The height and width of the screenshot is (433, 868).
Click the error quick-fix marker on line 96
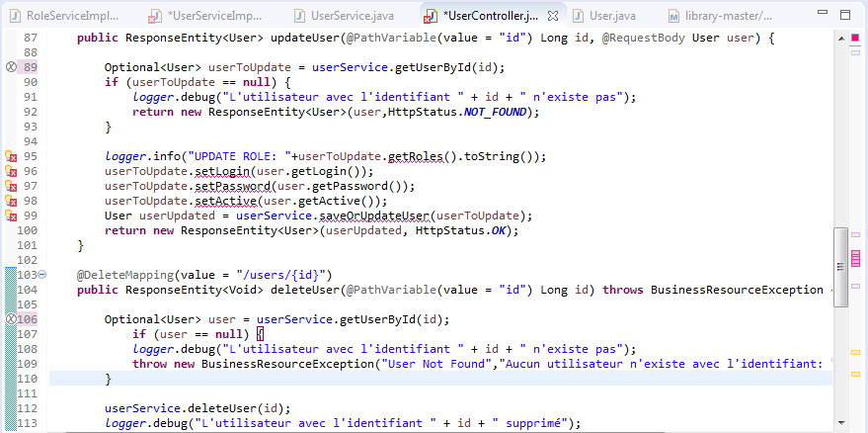(x=11, y=171)
